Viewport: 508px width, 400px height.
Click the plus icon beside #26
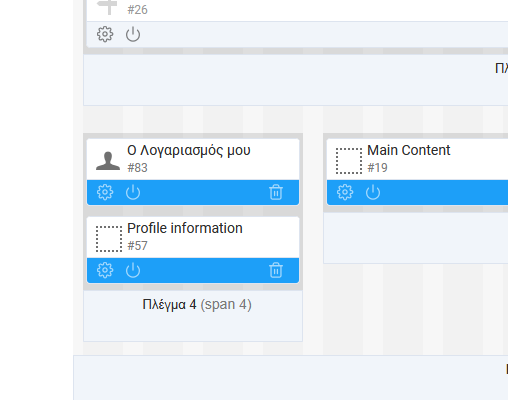(107, 7)
